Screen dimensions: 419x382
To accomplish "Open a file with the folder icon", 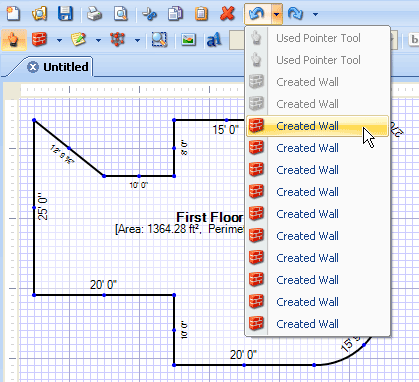I will click(39, 14).
